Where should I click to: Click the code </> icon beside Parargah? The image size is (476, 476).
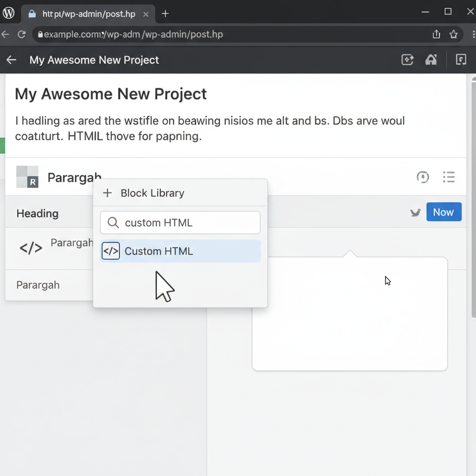point(31,248)
